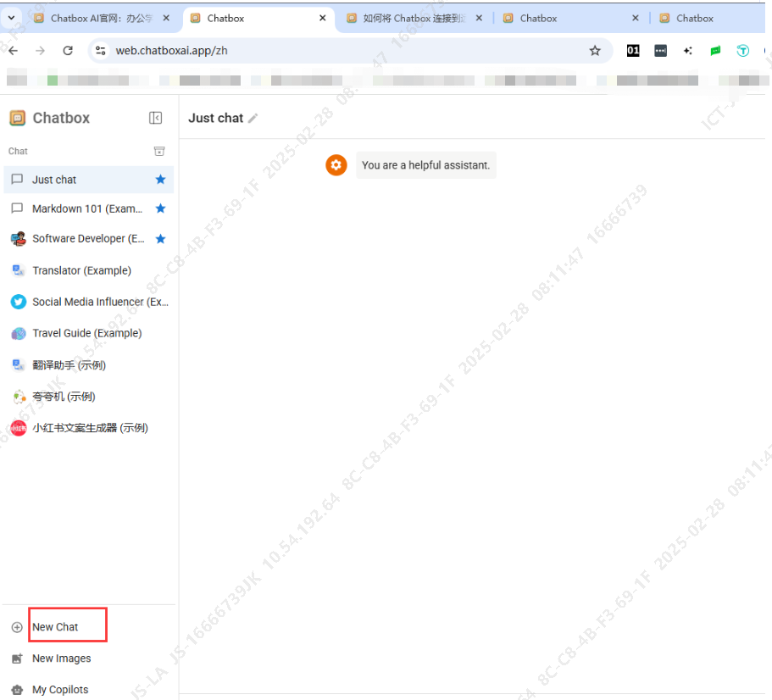Click the "Chat" section label in sidebar
772x700 pixels.
[x=18, y=151]
